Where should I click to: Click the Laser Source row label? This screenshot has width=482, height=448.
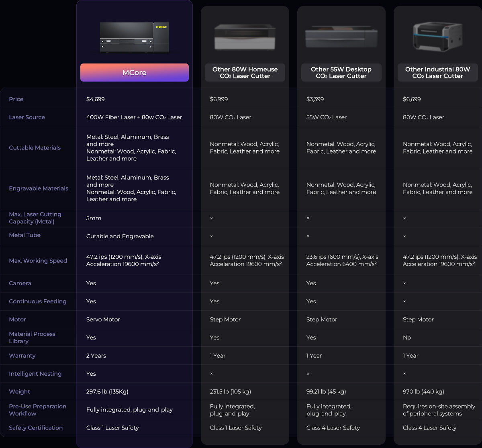pos(27,117)
